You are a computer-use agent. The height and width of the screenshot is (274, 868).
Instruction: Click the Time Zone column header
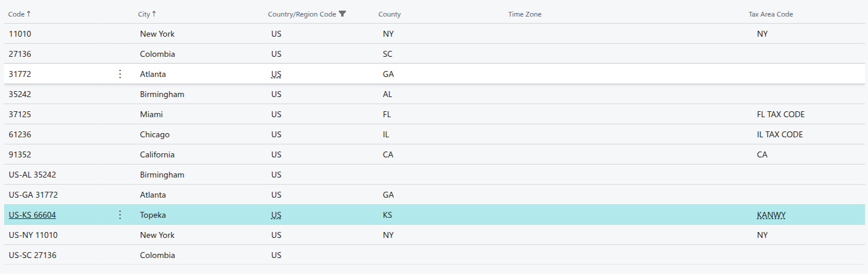tap(524, 14)
